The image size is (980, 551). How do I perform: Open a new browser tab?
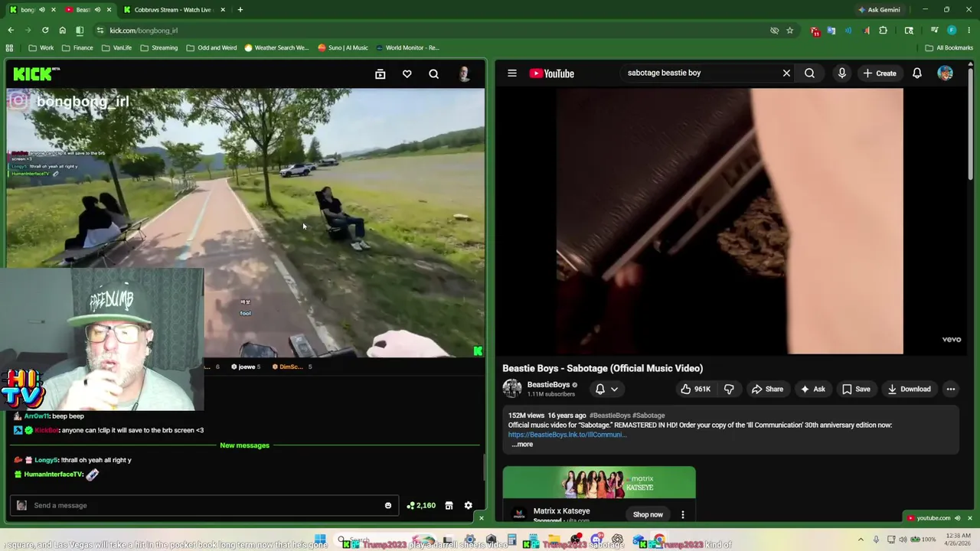coord(240,10)
